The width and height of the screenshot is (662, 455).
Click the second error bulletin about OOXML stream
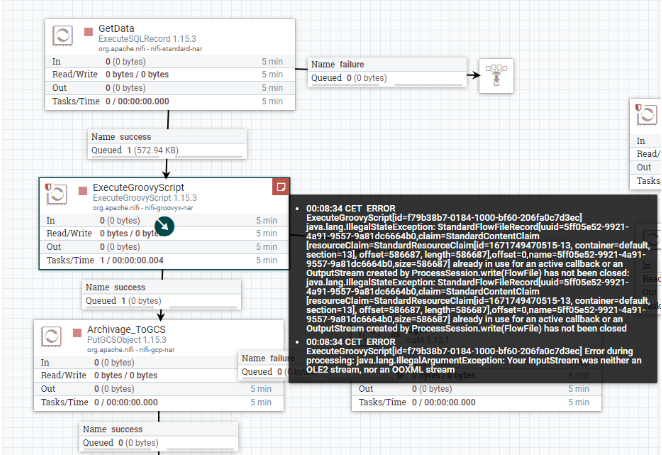(474, 356)
